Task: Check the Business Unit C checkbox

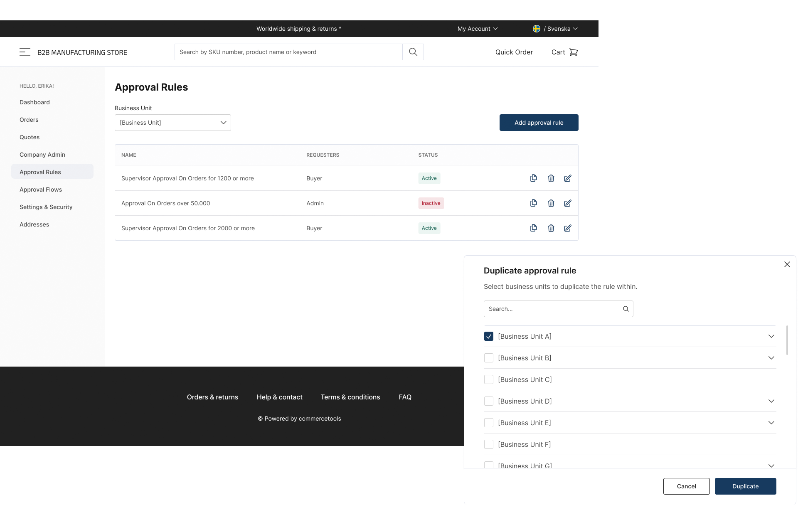Action: (489, 379)
